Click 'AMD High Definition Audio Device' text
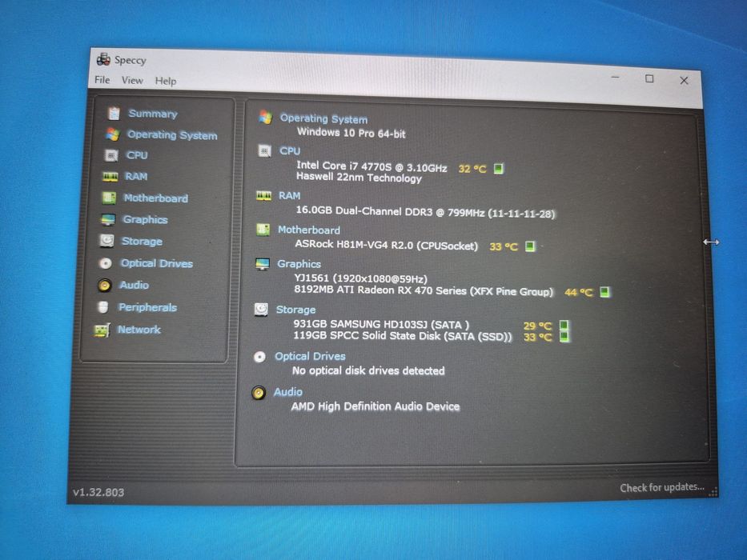 pos(376,406)
